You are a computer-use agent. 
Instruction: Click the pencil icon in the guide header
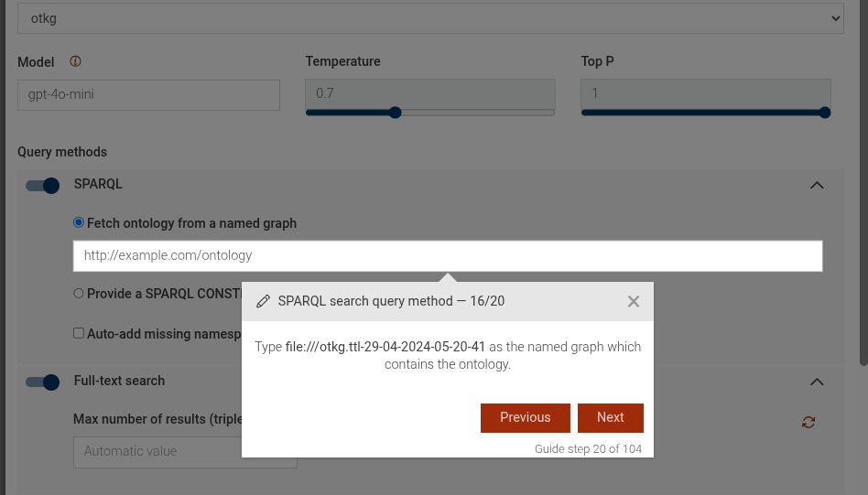tap(264, 301)
